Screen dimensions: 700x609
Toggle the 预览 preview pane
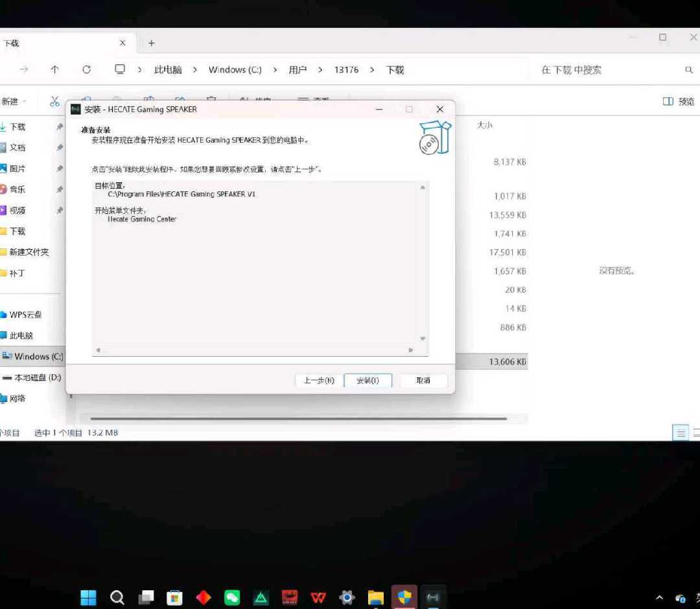[679, 102]
